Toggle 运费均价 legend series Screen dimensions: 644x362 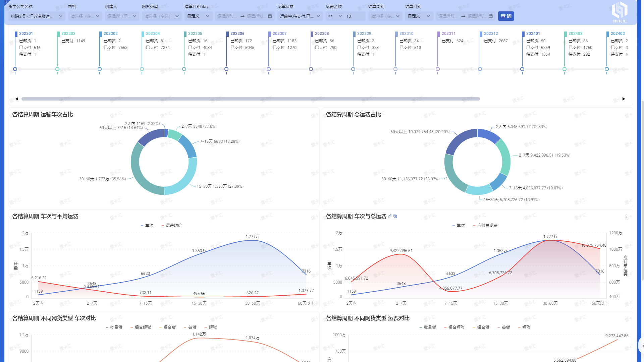click(172, 226)
